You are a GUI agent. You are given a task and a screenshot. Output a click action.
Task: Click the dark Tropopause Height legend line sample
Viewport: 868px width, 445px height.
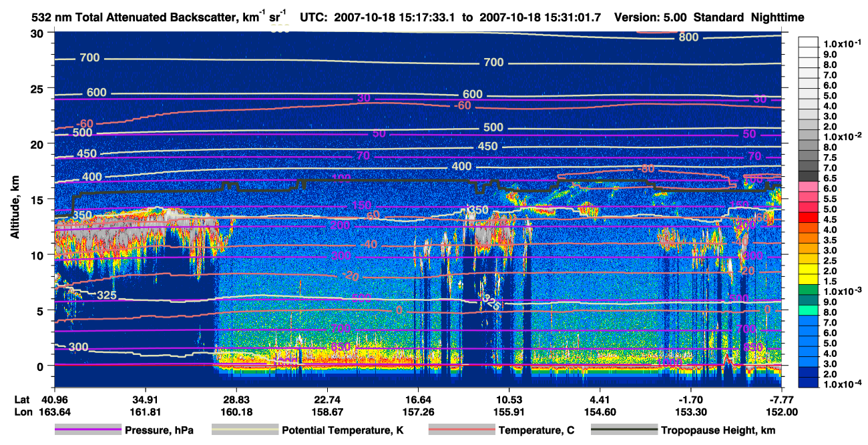[x=626, y=430]
